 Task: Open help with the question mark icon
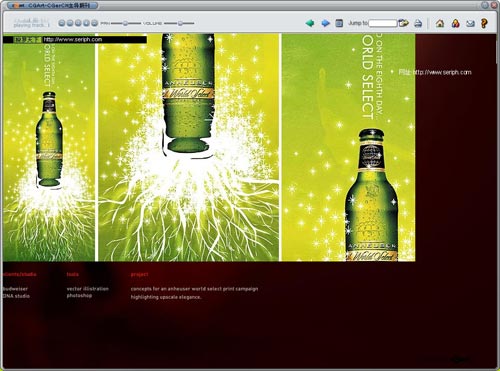484,23
